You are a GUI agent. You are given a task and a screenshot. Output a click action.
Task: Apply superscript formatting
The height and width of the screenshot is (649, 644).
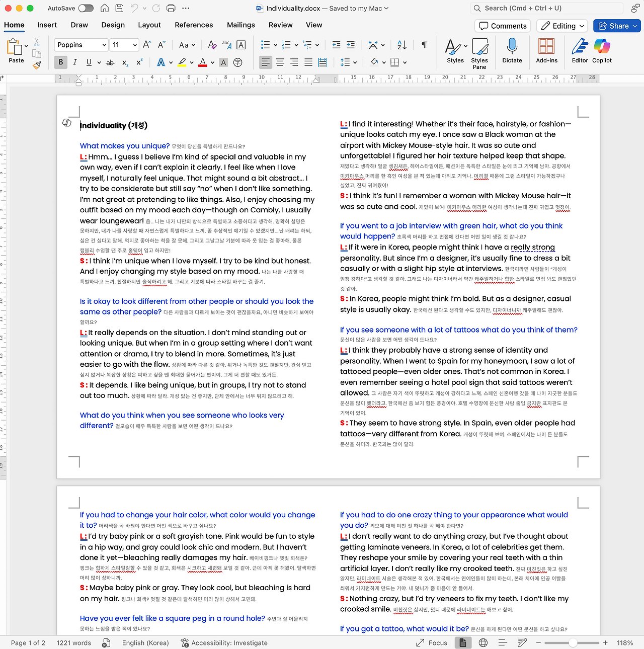(x=139, y=62)
